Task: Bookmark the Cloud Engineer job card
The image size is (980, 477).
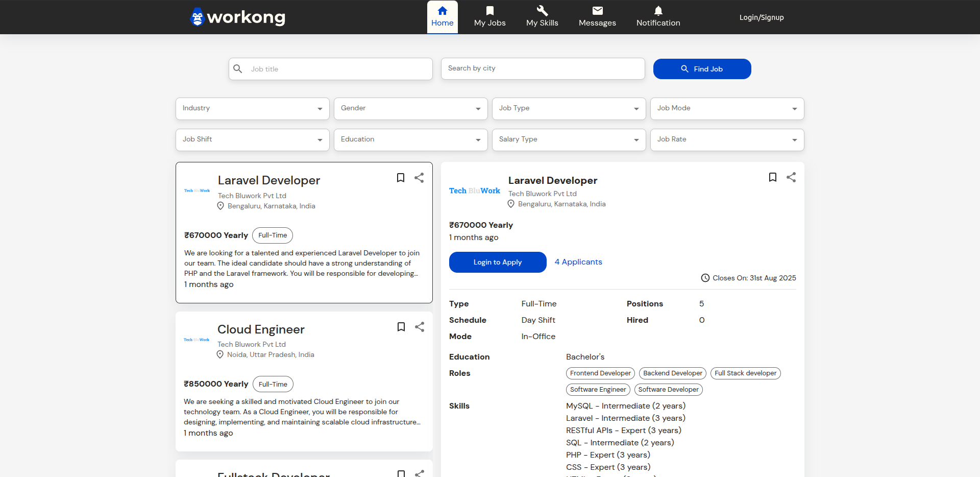Action: (401, 327)
